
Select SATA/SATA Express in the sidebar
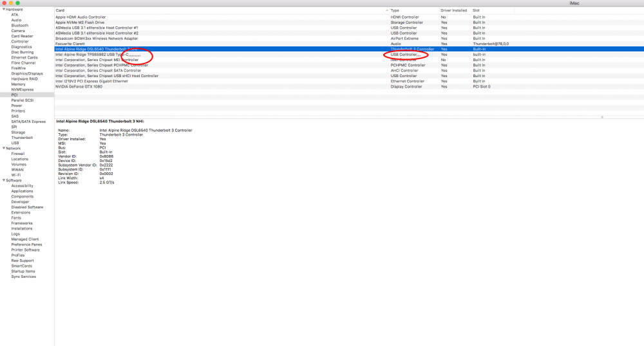coord(28,122)
